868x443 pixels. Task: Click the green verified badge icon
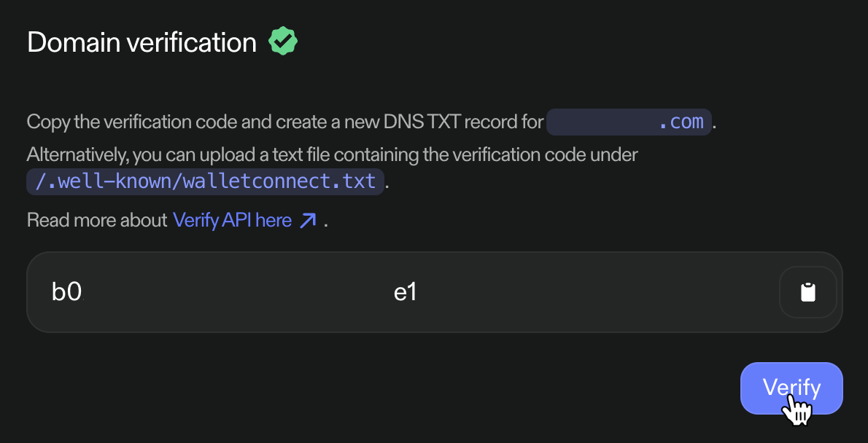coord(283,42)
